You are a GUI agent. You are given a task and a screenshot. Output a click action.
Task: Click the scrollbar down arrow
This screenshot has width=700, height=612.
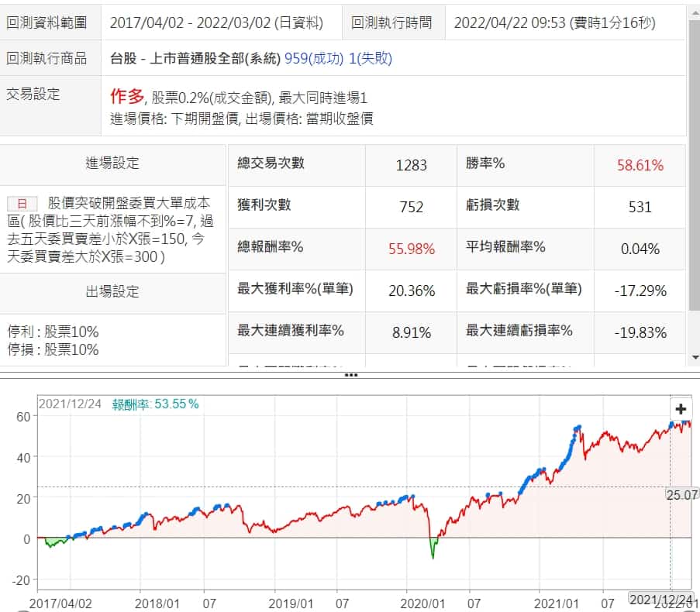point(694,357)
